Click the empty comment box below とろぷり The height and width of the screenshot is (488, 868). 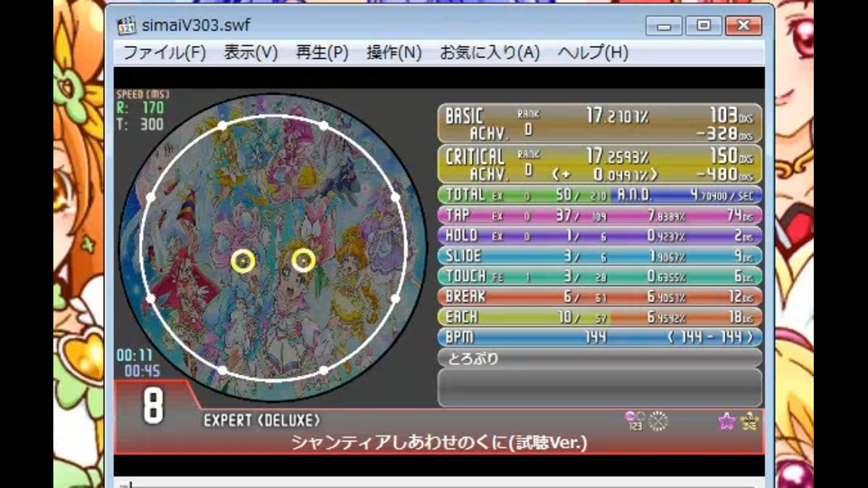point(599,388)
